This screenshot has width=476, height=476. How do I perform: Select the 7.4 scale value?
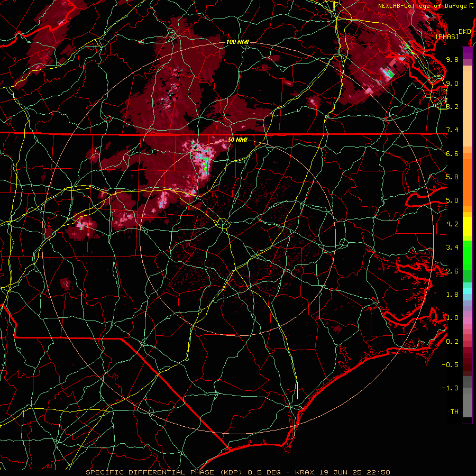452,130
